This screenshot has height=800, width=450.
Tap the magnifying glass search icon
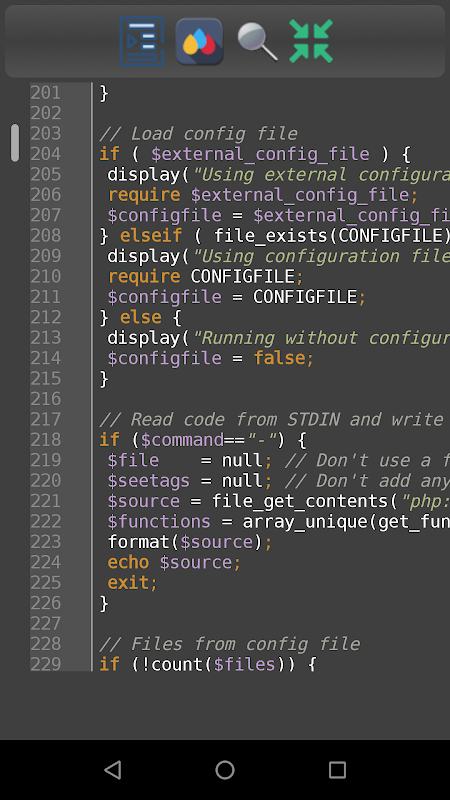coord(257,42)
